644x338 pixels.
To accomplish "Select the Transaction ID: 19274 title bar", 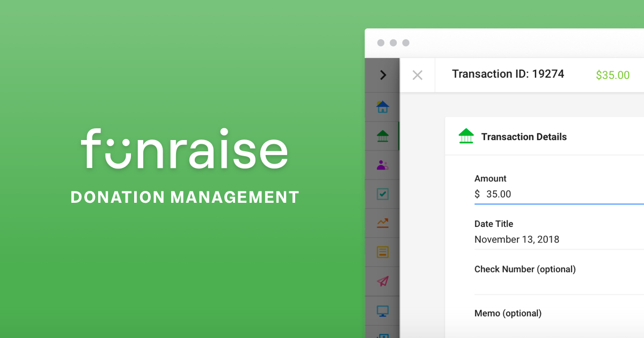I will [508, 74].
